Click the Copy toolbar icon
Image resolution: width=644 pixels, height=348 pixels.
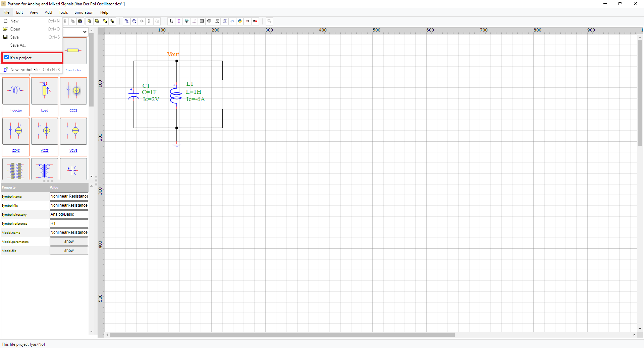[x=72, y=21]
